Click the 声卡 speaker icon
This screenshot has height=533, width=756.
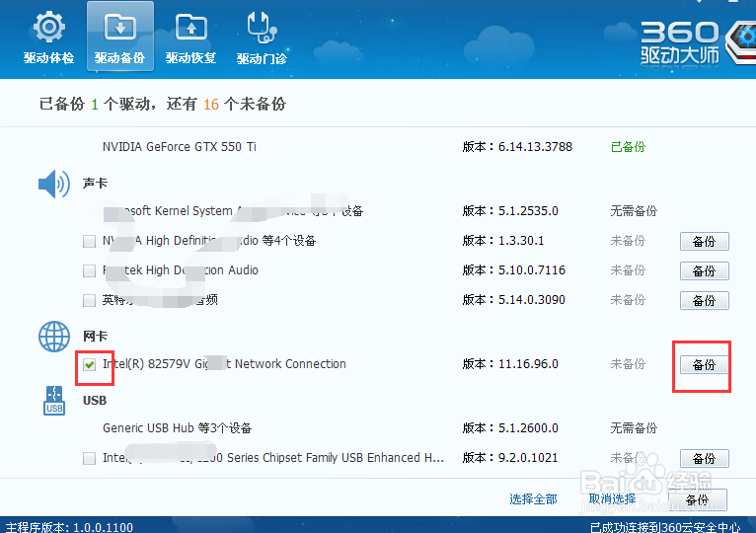click(x=54, y=184)
